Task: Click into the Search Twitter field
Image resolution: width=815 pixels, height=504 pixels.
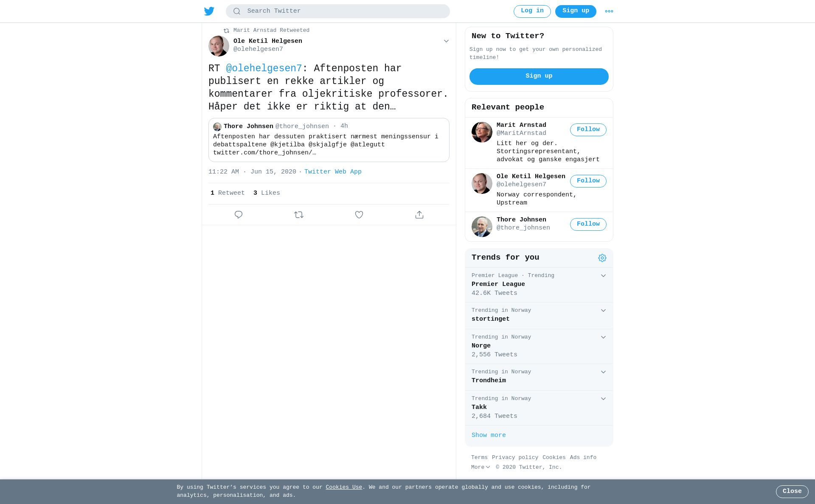Action: 338,11
